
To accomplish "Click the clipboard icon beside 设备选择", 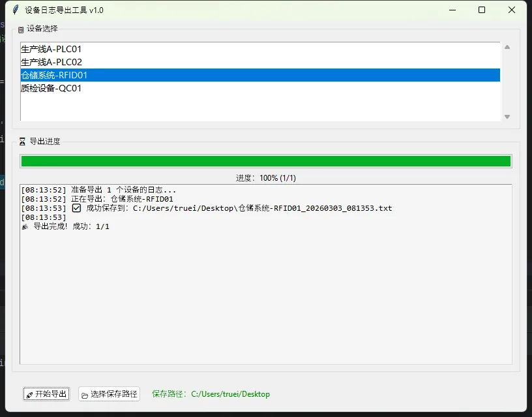I will point(21,29).
